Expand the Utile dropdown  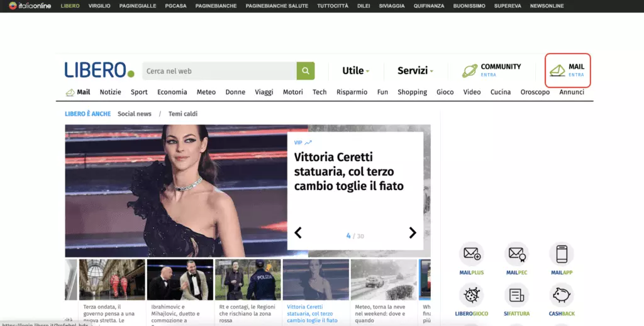pyautogui.click(x=356, y=70)
